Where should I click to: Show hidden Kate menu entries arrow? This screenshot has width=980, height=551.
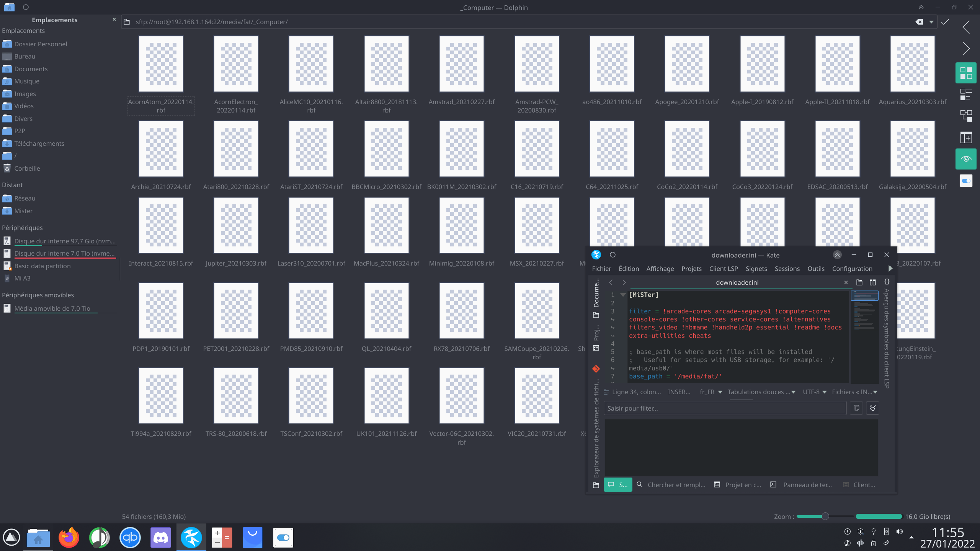click(x=890, y=269)
